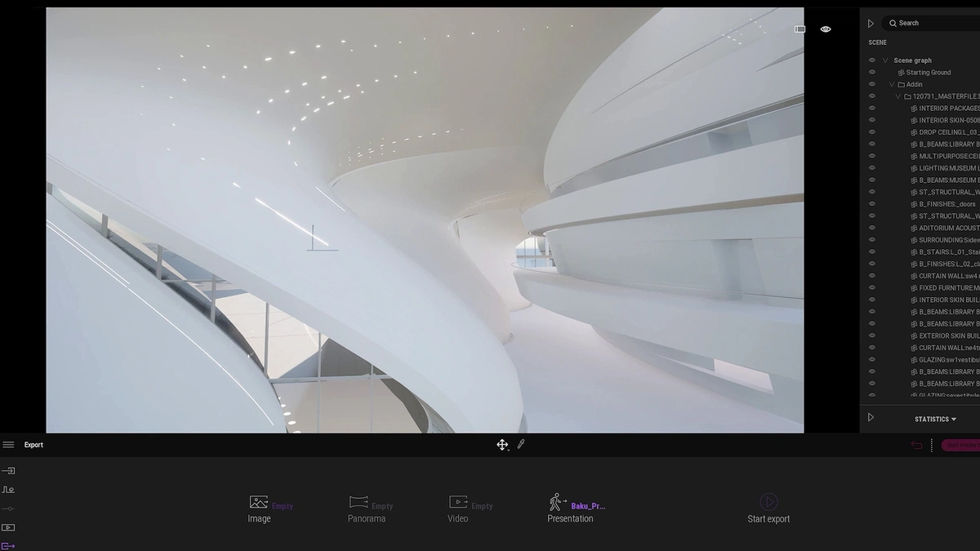Viewport: 980px width, 551px height.
Task: Collapse the Scene graph tree
Action: click(x=884, y=60)
